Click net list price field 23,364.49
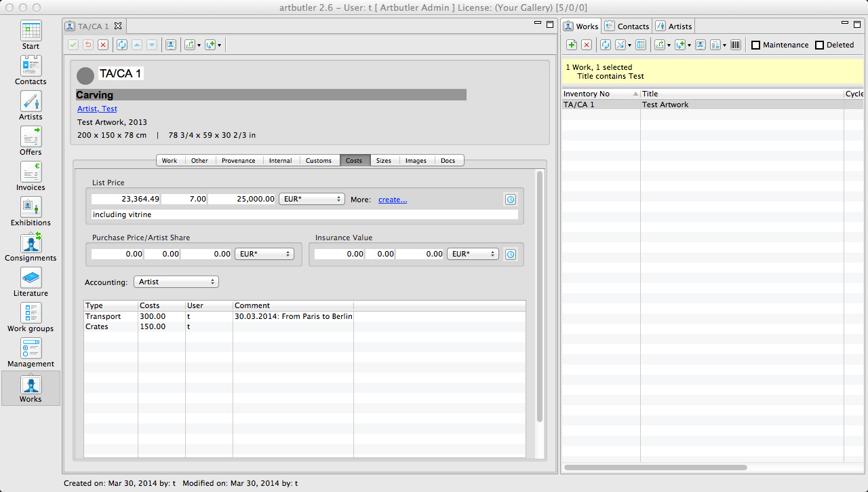Image resolution: width=868 pixels, height=492 pixels. click(126, 200)
